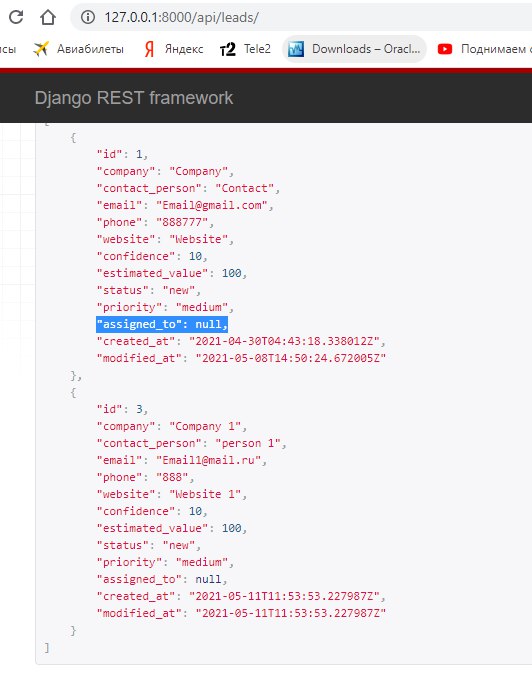Viewport: 532px width, 674px height.
Task: Click the first lead's "confidence": 10 line
Action: [x=152, y=256]
